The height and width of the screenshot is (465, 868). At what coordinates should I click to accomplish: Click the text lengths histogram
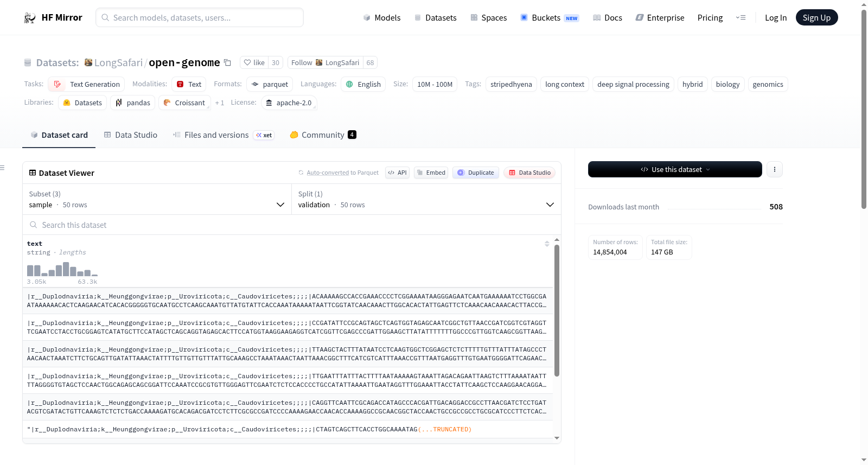(x=62, y=269)
